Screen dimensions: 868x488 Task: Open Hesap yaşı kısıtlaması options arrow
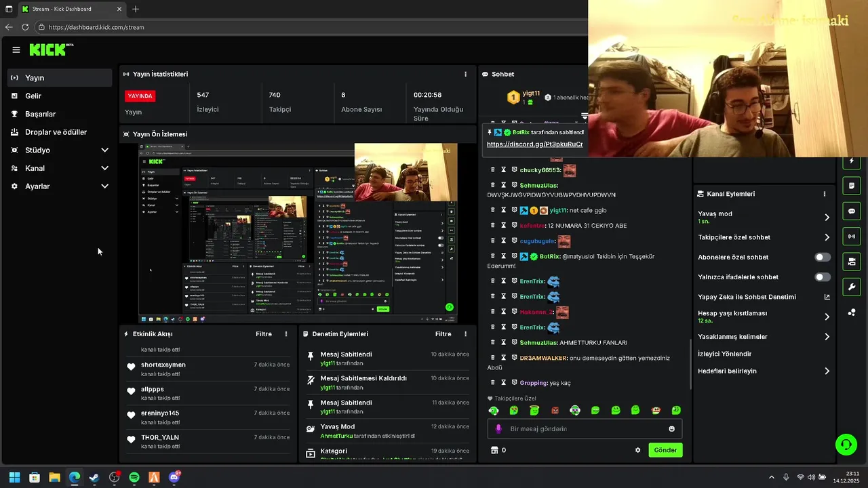(827, 317)
